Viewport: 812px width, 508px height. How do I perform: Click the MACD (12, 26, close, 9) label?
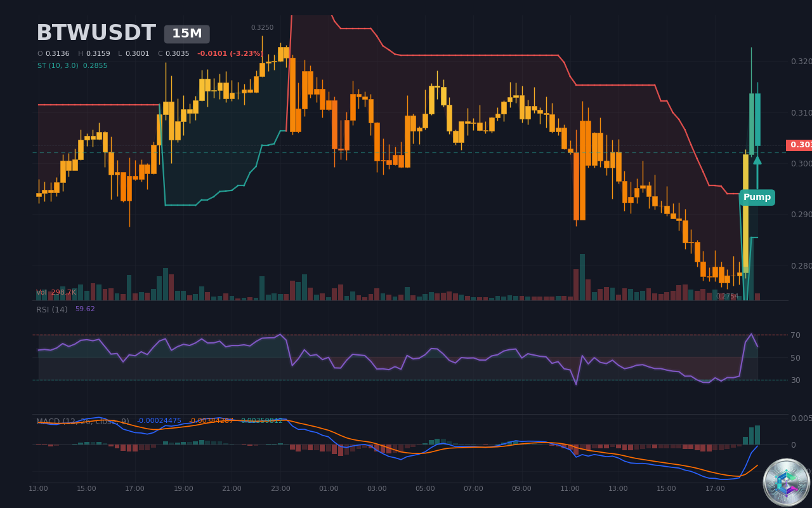point(82,422)
